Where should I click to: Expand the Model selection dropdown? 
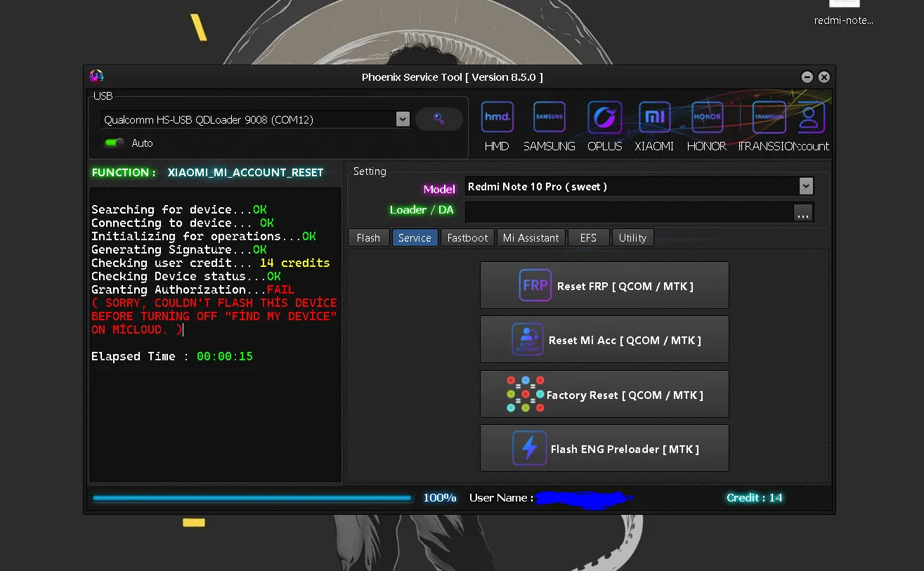click(806, 186)
